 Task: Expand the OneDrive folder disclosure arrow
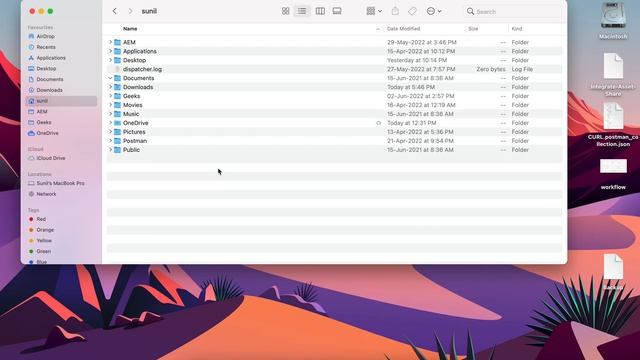point(110,123)
